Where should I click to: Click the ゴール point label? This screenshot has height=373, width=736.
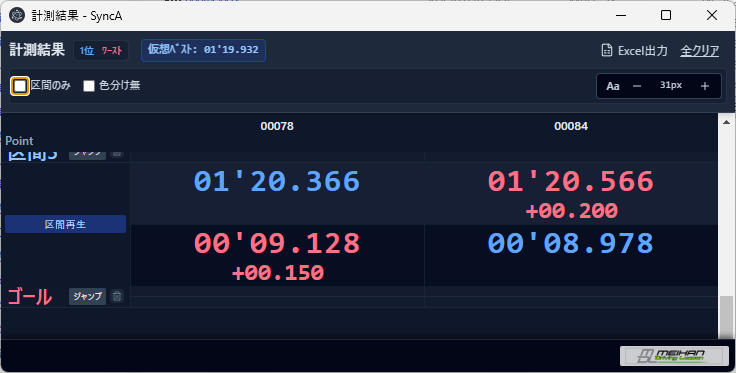point(30,297)
